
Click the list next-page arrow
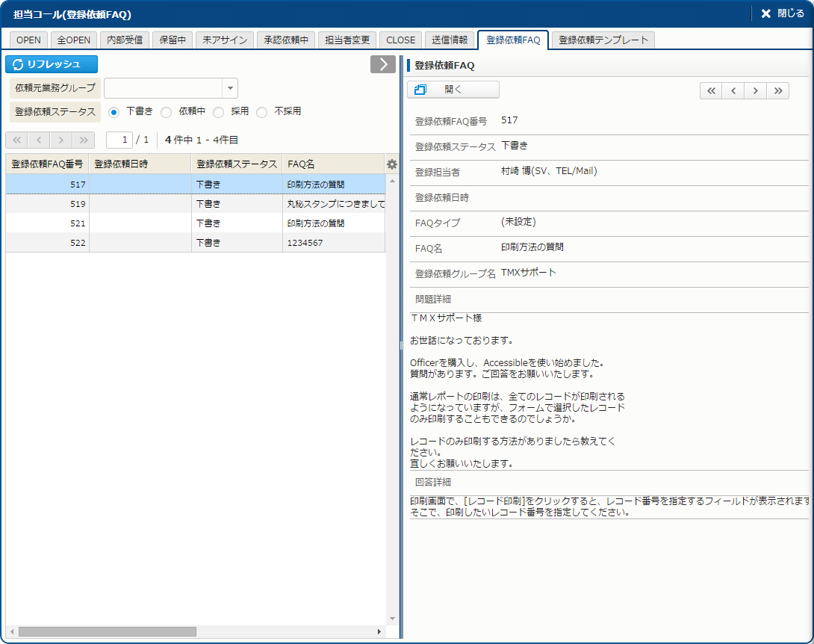[61, 140]
